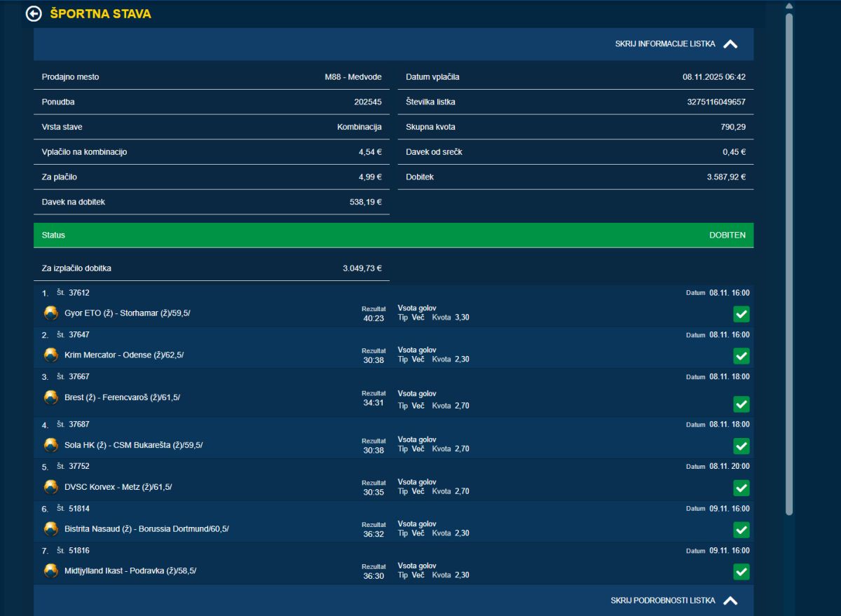The height and width of the screenshot is (616, 841).
Task: Open DVSC Korvex - Metz match link
Action: click(x=118, y=487)
